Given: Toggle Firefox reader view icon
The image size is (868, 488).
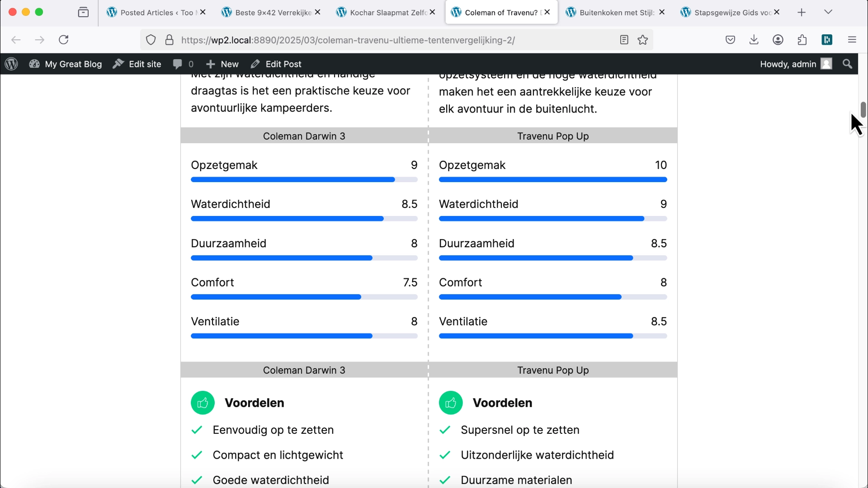Looking at the screenshot, I should point(624,40).
